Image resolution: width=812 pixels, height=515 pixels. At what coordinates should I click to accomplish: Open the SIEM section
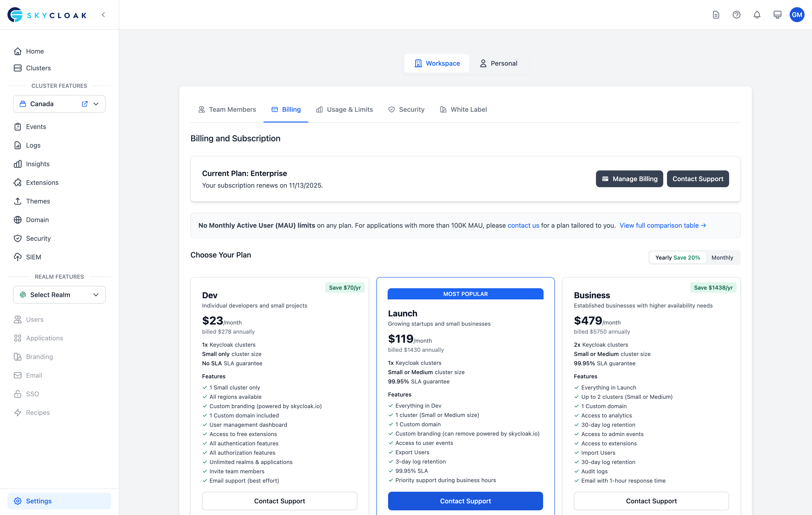click(x=33, y=257)
